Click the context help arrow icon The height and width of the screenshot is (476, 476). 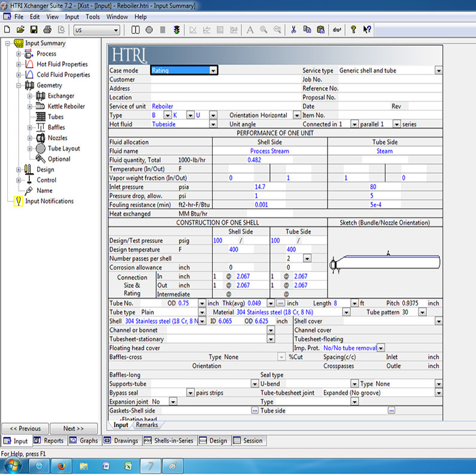(x=367, y=30)
